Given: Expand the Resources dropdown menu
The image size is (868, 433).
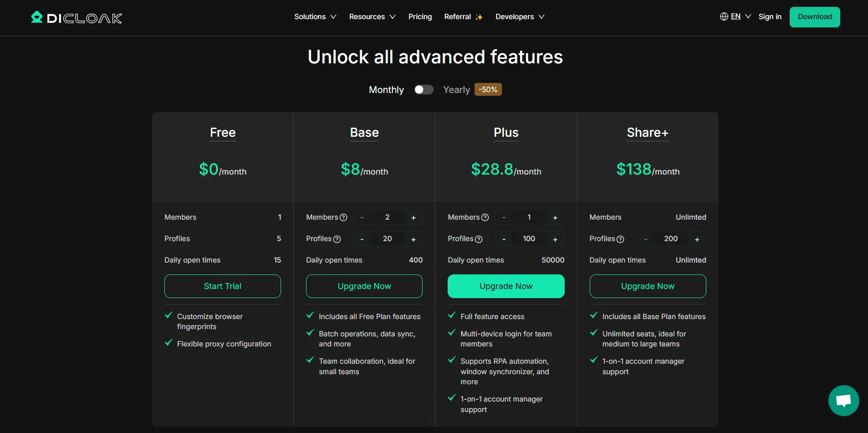Looking at the screenshot, I should (x=372, y=17).
